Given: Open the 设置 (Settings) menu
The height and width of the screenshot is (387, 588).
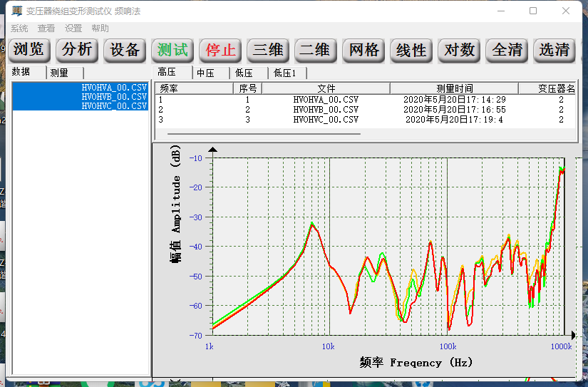Looking at the screenshot, I should [x=73, y=29].
